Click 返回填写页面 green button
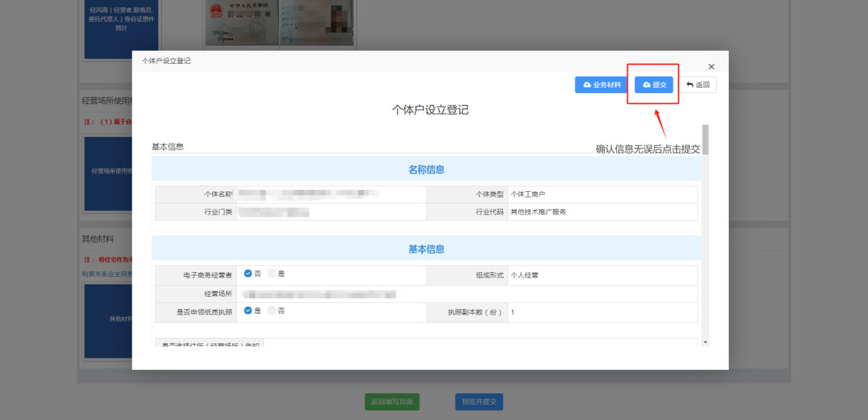This screenshot has height=420, width=868. (x=392, y=402)
